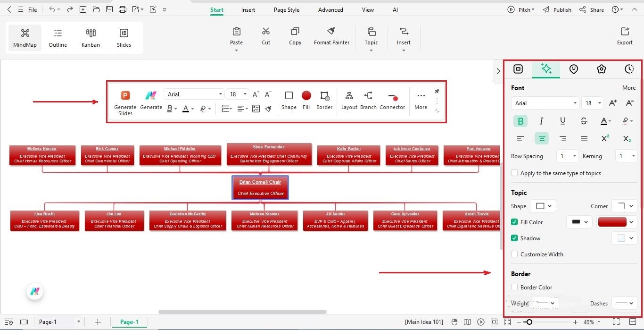
Task: Click the Publish button
Action: 561,9
